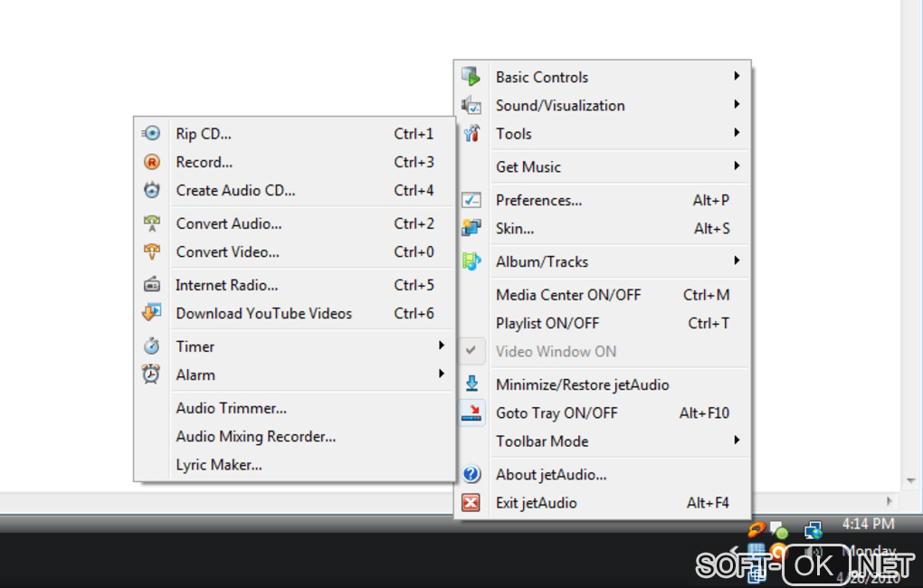Image resolution: width=923 pixels, height=588 pixels.
Task: Expand the Timer submenu arrow
Action: click(x=441, y=345)
